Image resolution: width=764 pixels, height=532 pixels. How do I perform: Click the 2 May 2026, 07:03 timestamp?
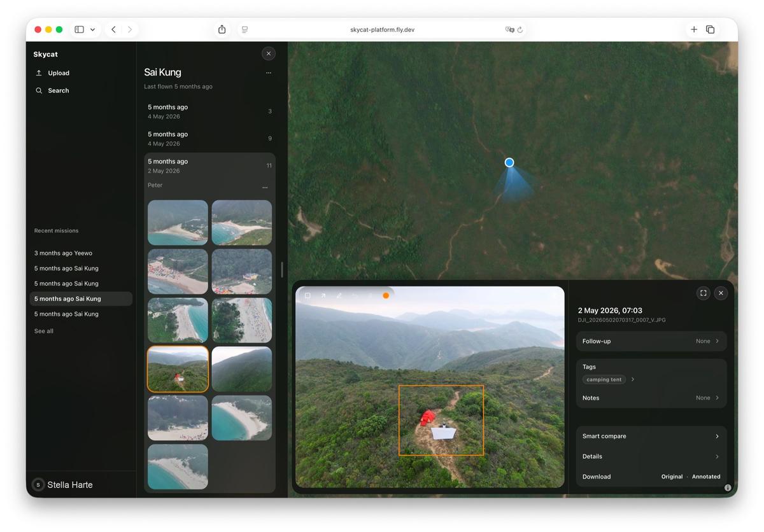[x=610, y=311]
